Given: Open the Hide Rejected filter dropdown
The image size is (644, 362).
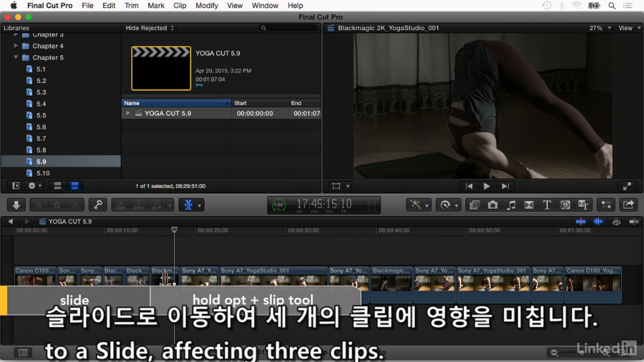Looking at the screenshot, I should pos(150,28).
